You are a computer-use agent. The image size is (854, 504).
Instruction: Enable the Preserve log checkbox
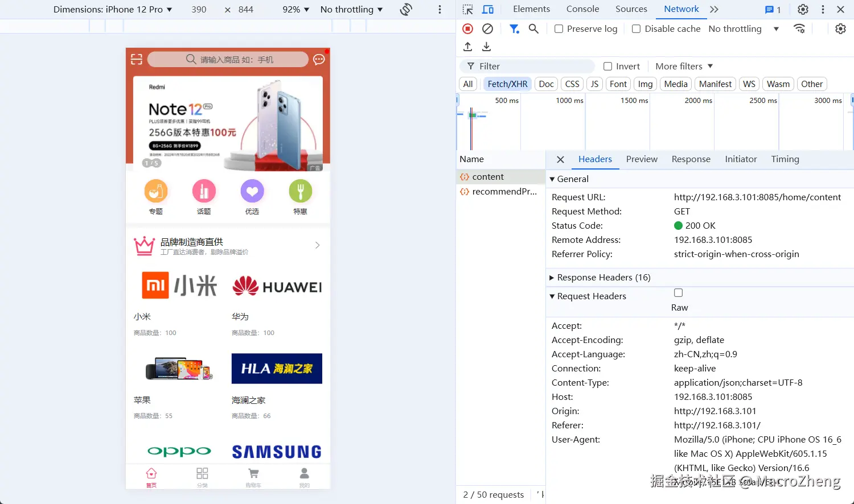pyautogui.click(x=559, y=29)
